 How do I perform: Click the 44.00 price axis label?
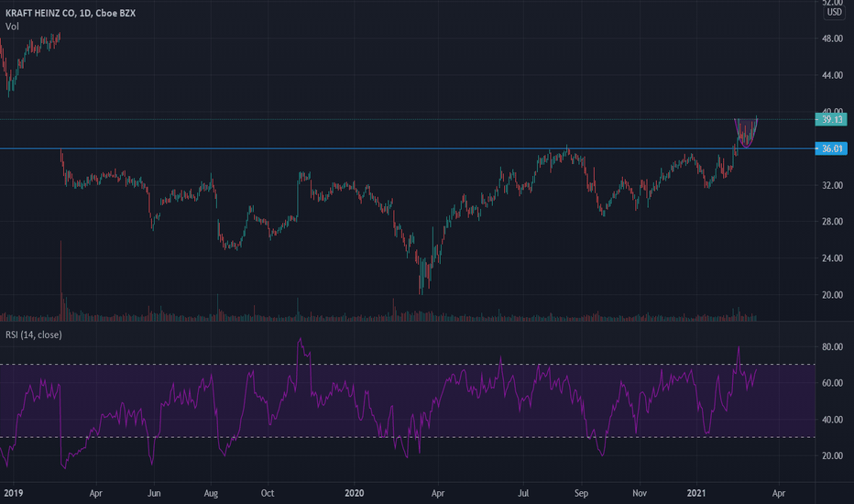click(832, 75)
